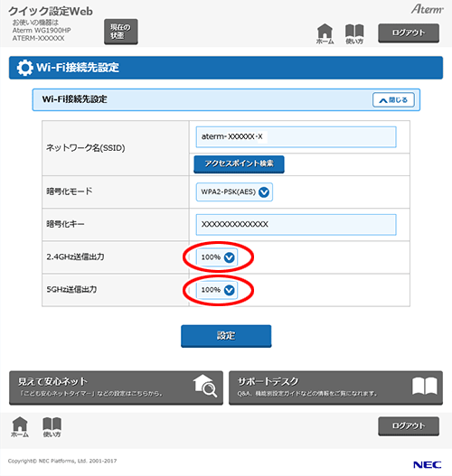Open the 使い方 book icon in the top header
Screen dimensions: 452x476
(354, 33)
